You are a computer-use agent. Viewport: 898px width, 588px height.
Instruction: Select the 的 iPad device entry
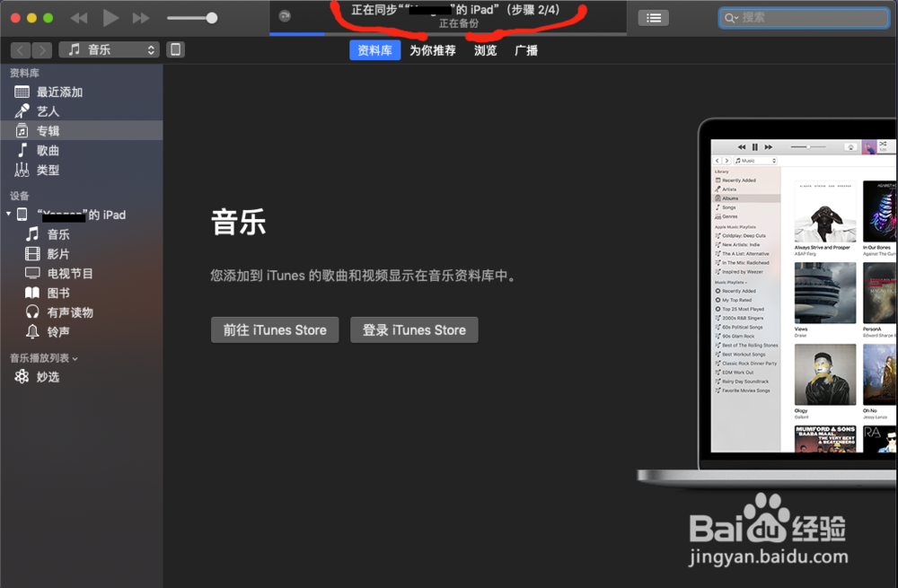point(82,215)
